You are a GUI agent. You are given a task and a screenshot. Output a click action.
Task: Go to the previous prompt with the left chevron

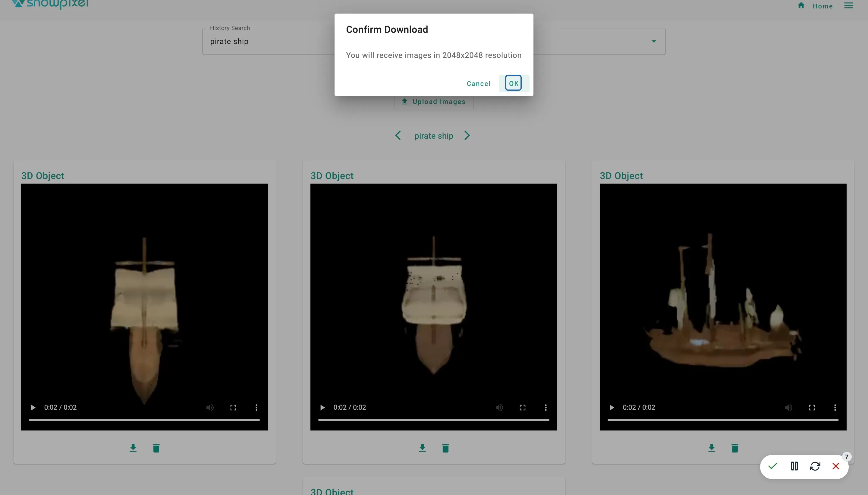coord(398,136)
